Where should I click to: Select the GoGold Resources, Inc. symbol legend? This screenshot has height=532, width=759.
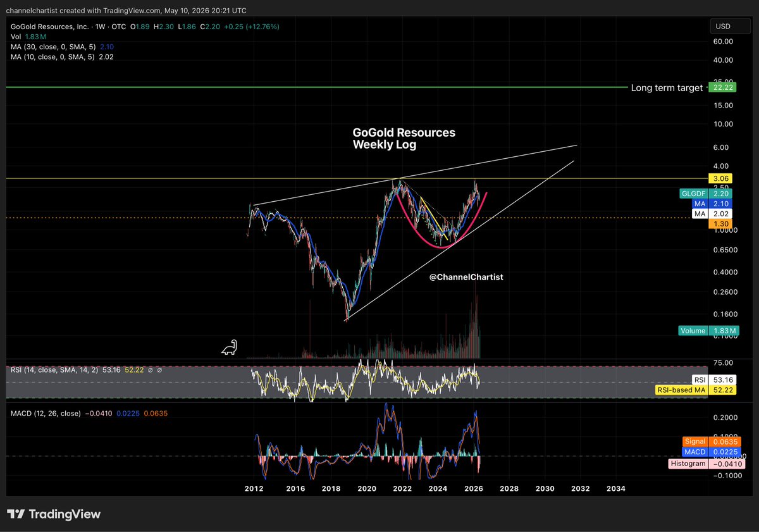144,27
